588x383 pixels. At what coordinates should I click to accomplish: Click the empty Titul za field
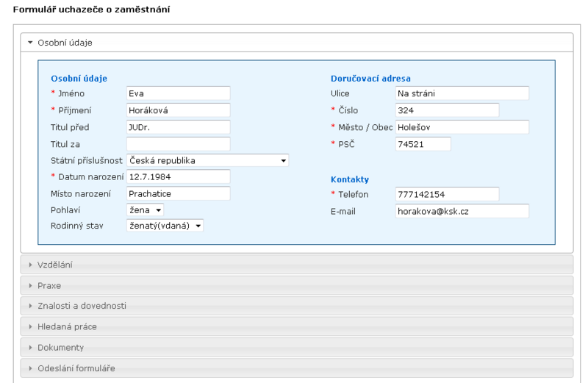pyautogui.click(x=179, y=144)
